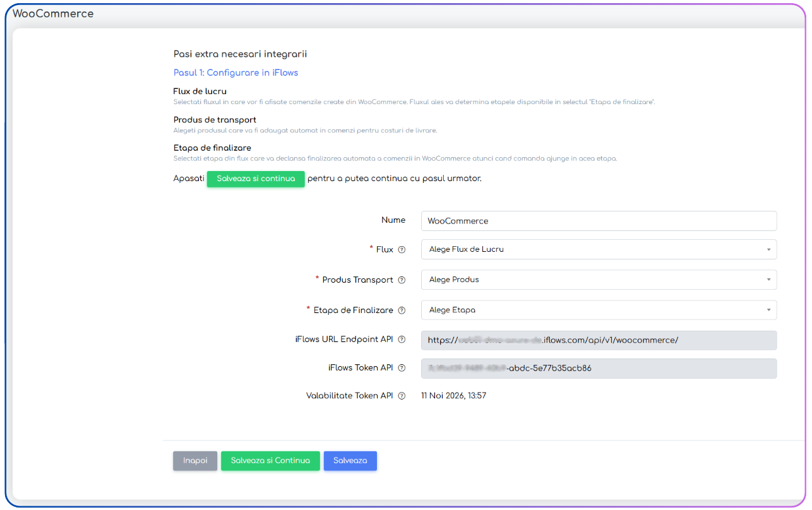Focus the Nume input field
Screen dimensions: 812x510
599,221
